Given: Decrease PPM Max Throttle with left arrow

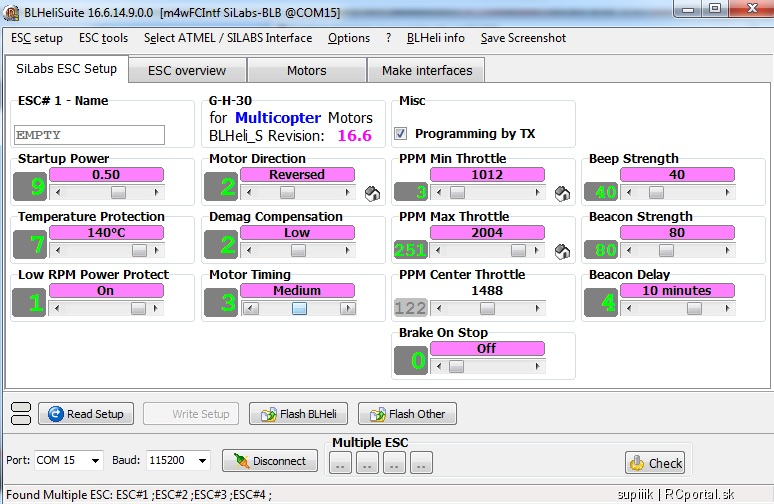Looking at the screenshot, I should [x=438, y=251].
